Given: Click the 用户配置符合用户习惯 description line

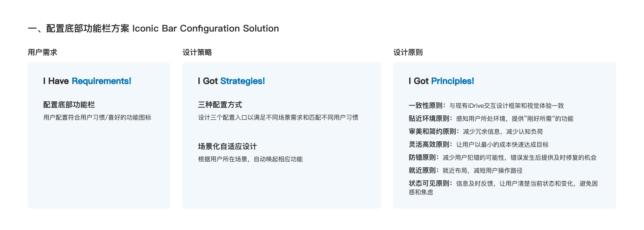Looking at the screenshot, I should pos(97,117).
